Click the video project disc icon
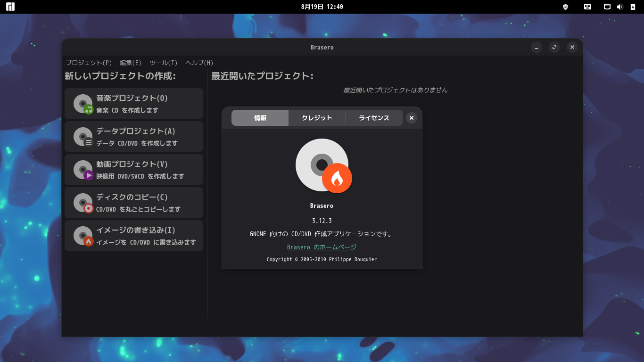 point(83,170)
